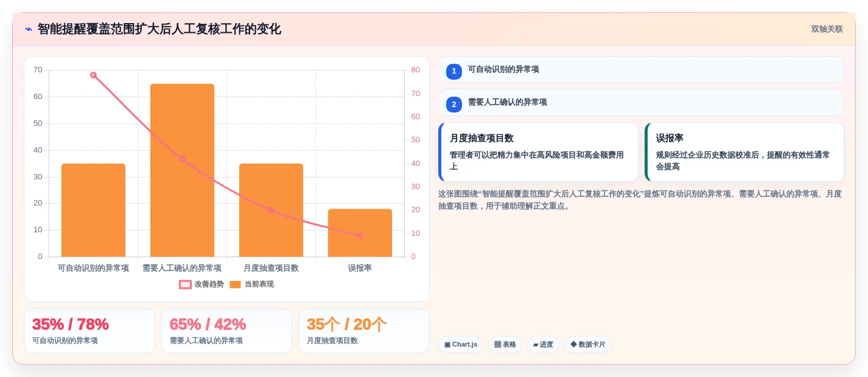
Task: Open the 误报率 info card
Action: click(744, 152)
